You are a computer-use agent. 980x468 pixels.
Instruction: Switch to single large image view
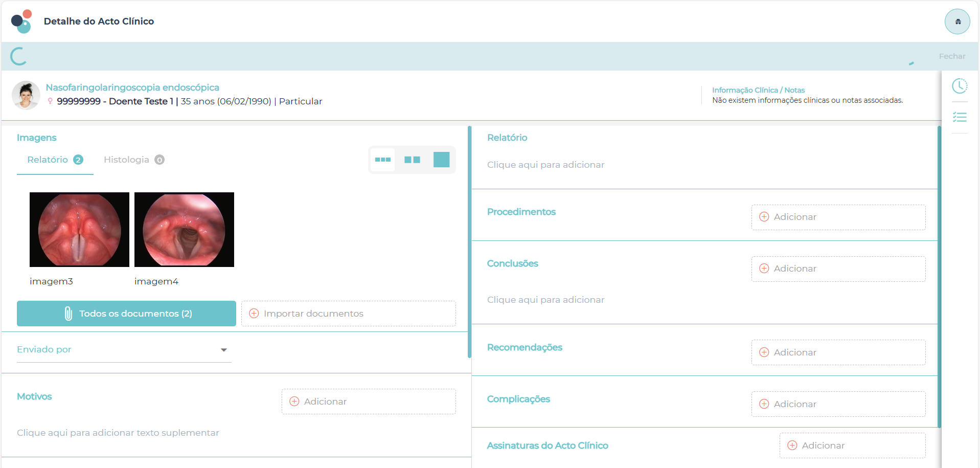pos(441,160)
